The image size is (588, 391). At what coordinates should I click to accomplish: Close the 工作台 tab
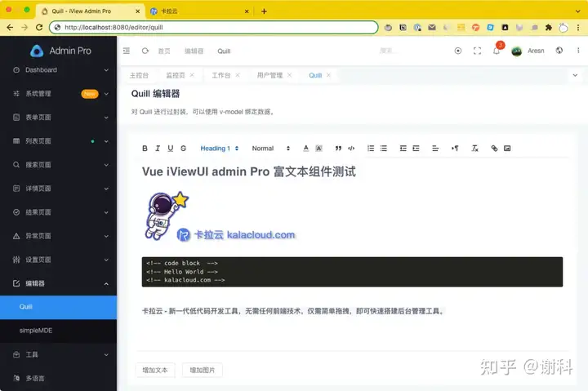pos(238,75)
